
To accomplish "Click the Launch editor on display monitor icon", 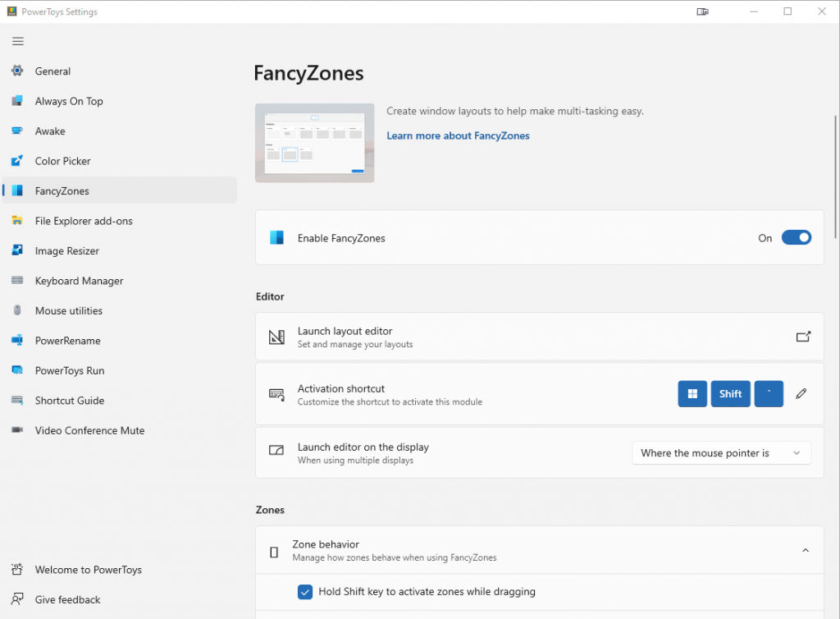I will pyautogui.click(x=276, y=450).
